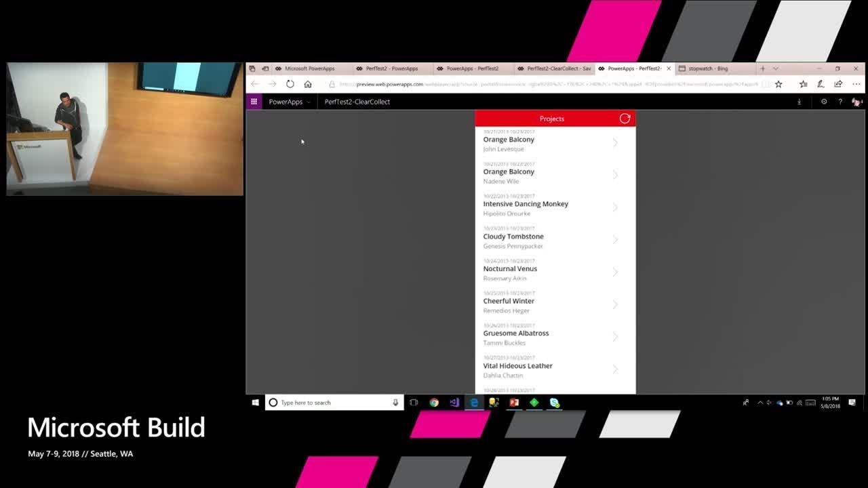Open PowerApps help question mark
The height and width of the screenshot is (488, 868).
[x=840, y=102]
